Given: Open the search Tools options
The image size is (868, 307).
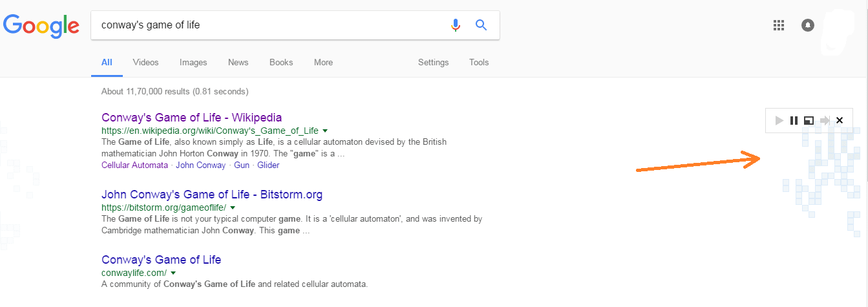Looking at the screenshot, I should tap(479, 63).
